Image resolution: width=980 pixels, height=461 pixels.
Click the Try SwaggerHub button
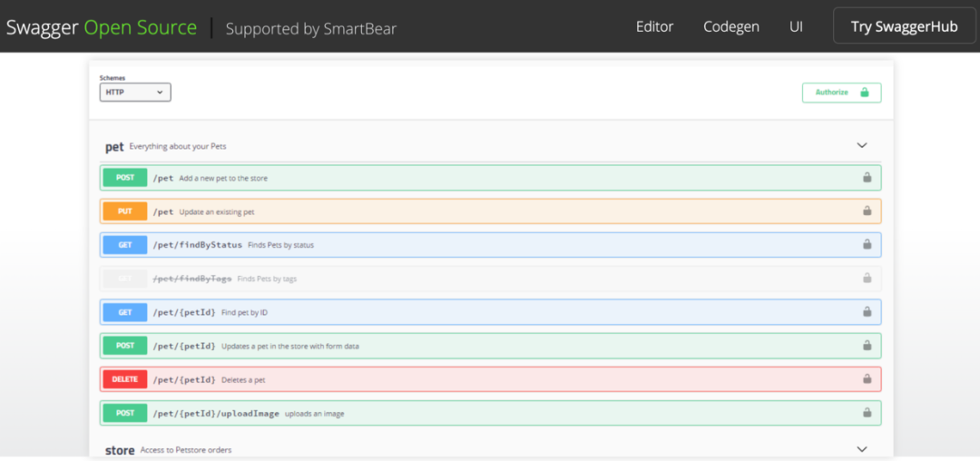(x=905, y=25)
